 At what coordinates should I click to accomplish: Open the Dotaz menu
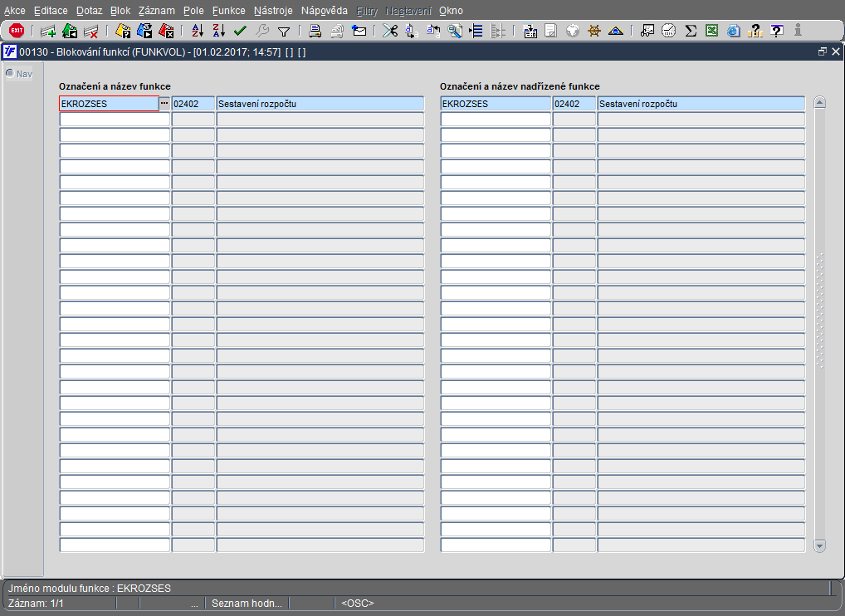[89, 11]
